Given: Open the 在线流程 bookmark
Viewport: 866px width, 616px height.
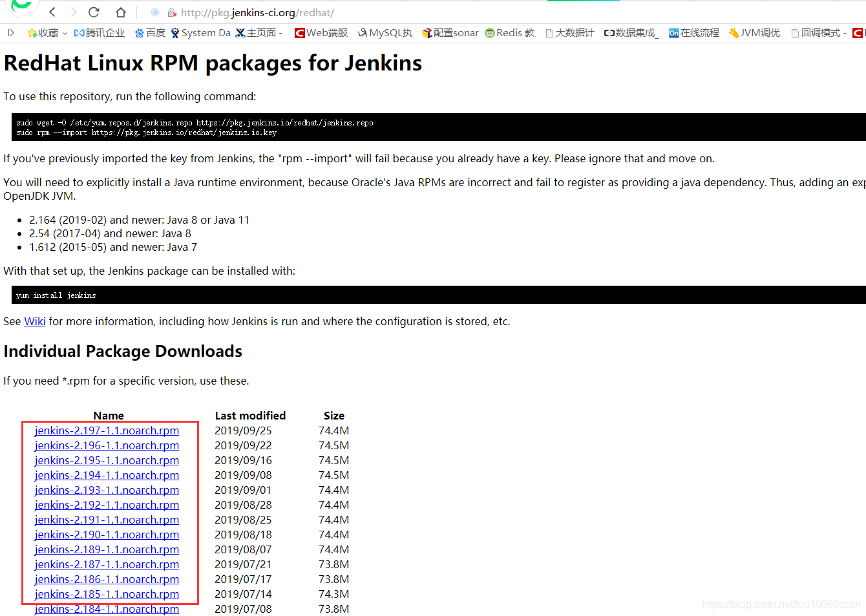Looking at the screenshot, I should click(694, 33).
